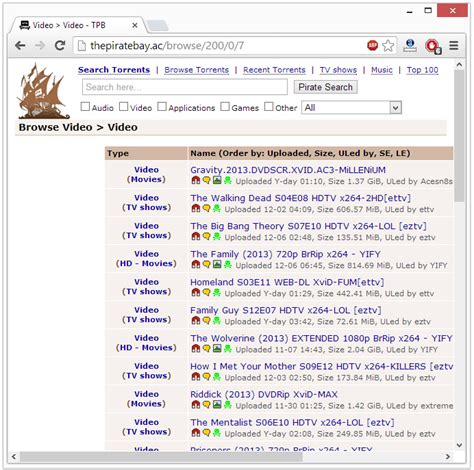Open Family Guy S12E07 HDTV link

pos(286,310)
